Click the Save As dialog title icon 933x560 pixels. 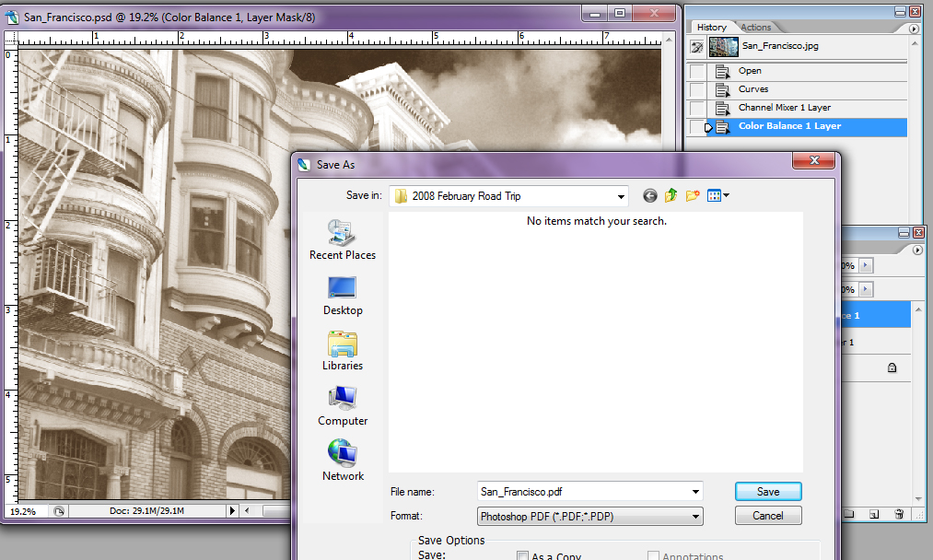(304, 165)
